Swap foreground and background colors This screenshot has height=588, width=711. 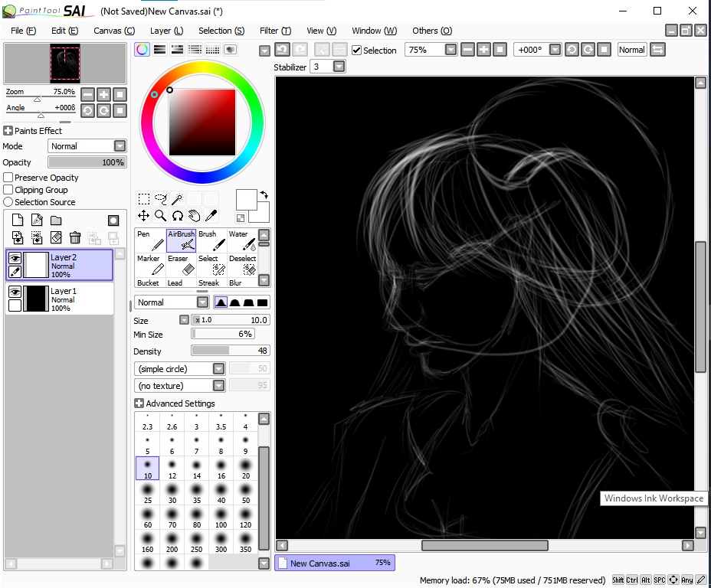point(264,194)
